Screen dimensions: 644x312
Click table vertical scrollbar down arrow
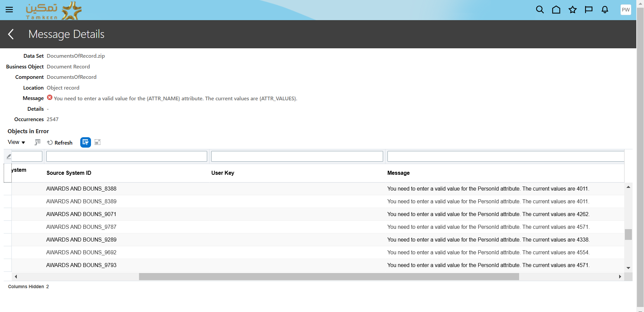[x=628, y=268]
